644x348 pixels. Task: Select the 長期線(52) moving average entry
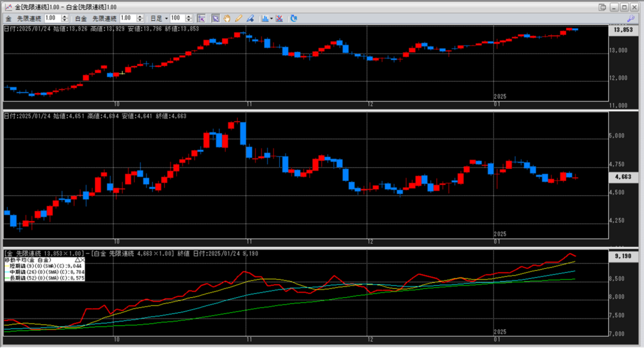coord(45,278)
